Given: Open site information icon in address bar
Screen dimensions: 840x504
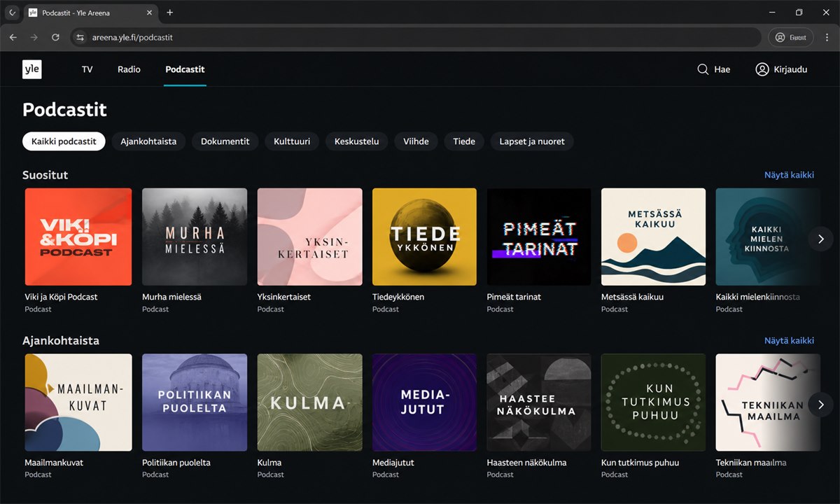Looking at the screenshot, I should (80, 37).
